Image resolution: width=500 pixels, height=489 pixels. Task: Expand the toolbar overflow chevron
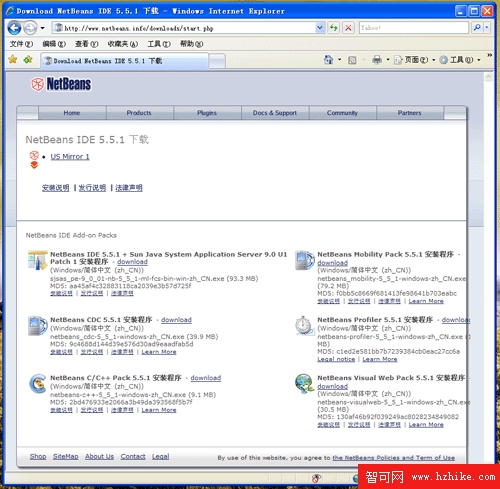coord(489,55)
